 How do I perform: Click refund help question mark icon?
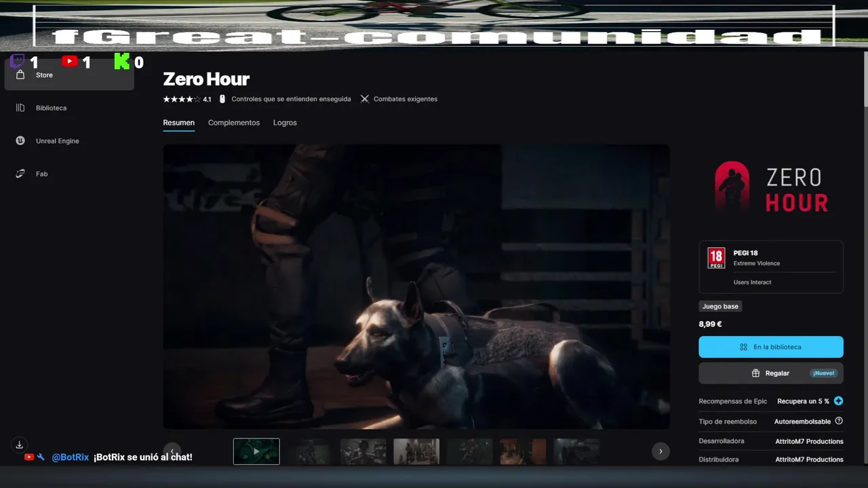point(839,421)
